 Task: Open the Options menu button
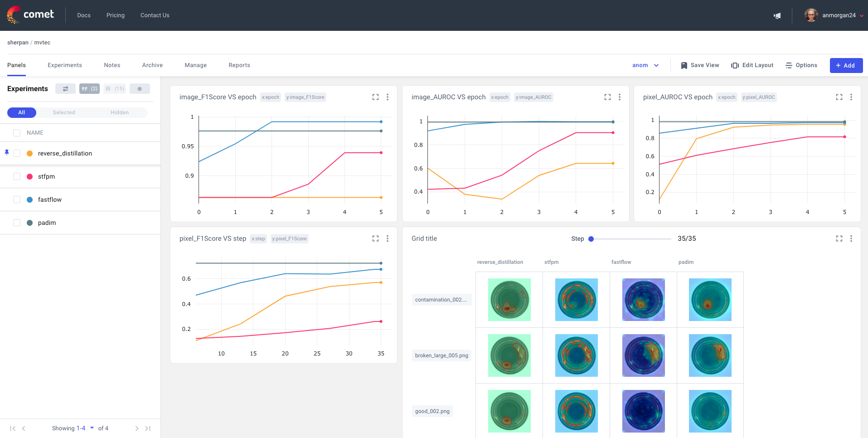tap(801, 65)
